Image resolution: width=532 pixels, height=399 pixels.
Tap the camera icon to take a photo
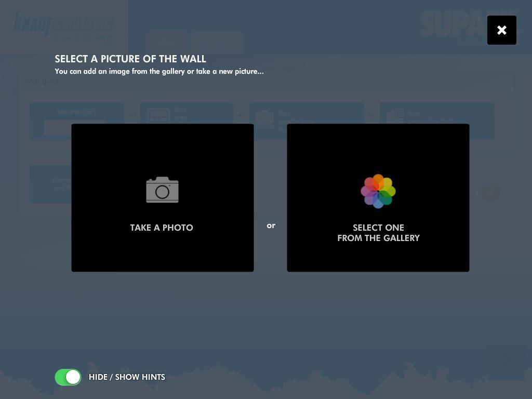click(x=162, y=190)
